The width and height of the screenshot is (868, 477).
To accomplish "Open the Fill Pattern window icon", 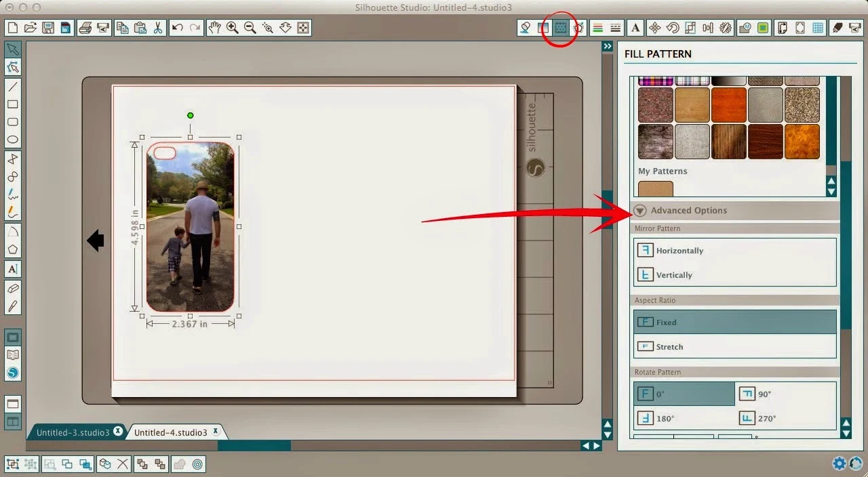I will point(560,28).
